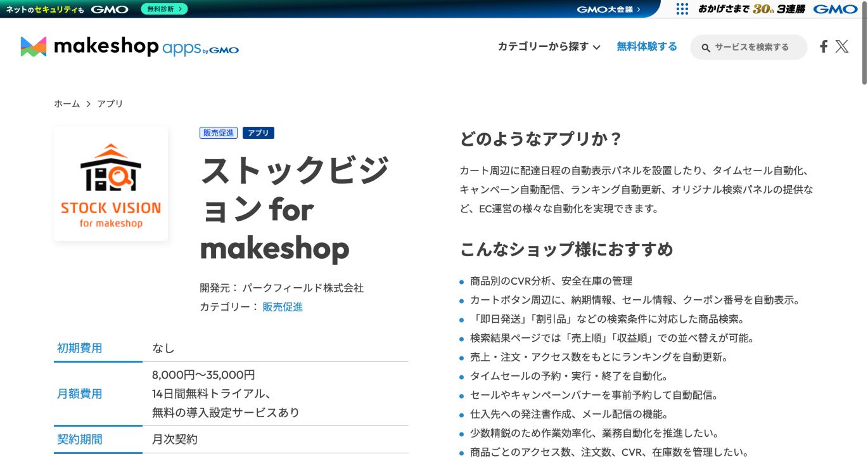This screenshot has width=868, height=473.
Task: Open the GMO大会議 link
Action: [x=608, y=9]
